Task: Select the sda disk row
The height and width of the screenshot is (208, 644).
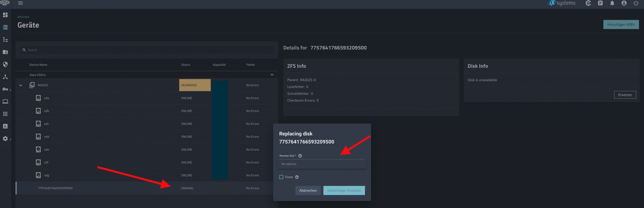Action: 147,98
